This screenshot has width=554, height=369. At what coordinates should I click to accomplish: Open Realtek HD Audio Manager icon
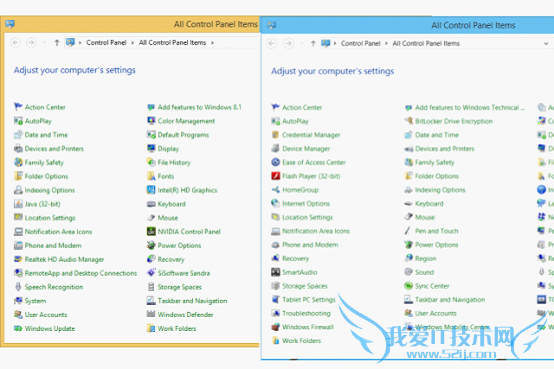tap(18, 259)
